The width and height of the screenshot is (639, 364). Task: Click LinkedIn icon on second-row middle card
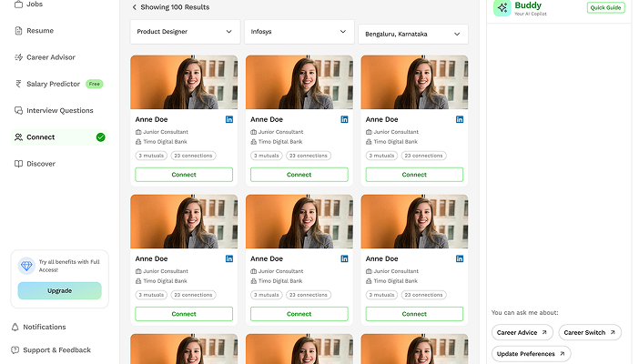point(344,258)
